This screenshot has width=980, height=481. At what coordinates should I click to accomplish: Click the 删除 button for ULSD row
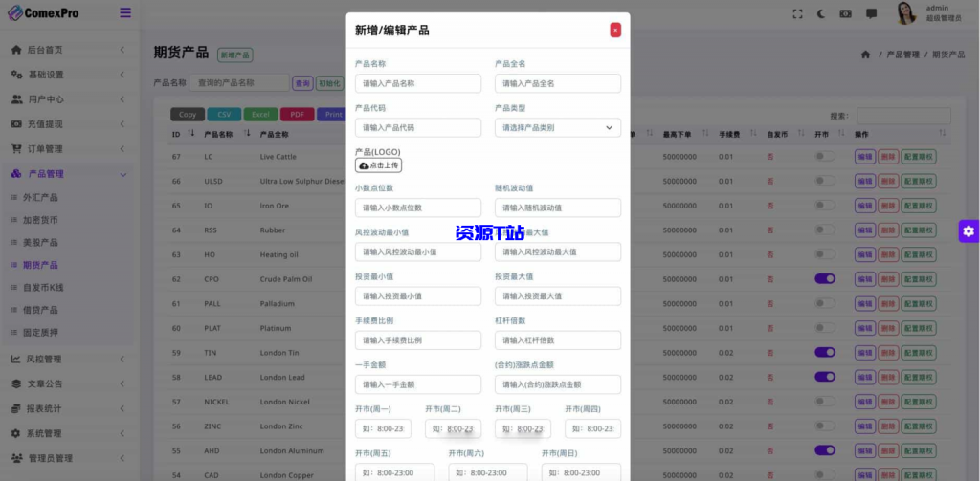pyautogui.click(x=888, y=181)
